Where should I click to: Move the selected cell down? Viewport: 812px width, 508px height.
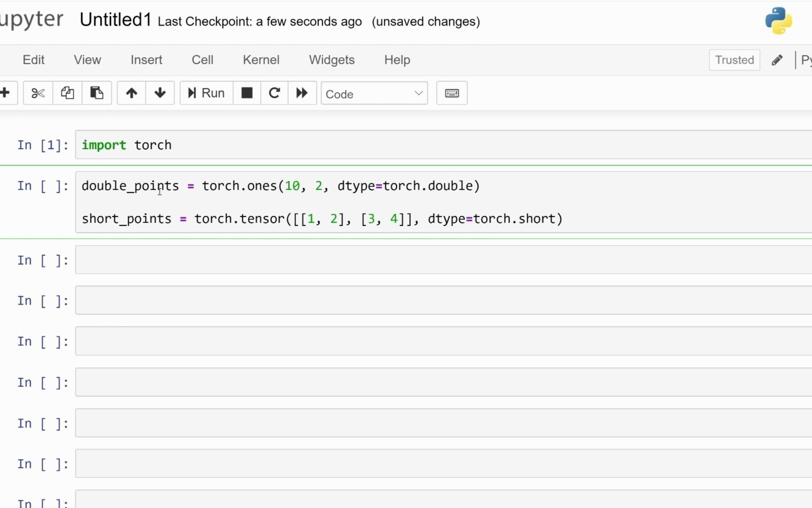pos(160,93)
